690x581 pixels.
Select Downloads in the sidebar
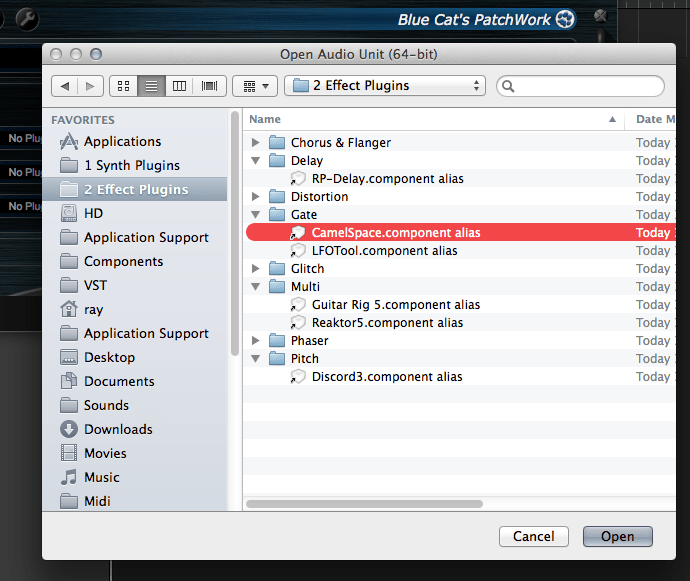click(118, 429)
